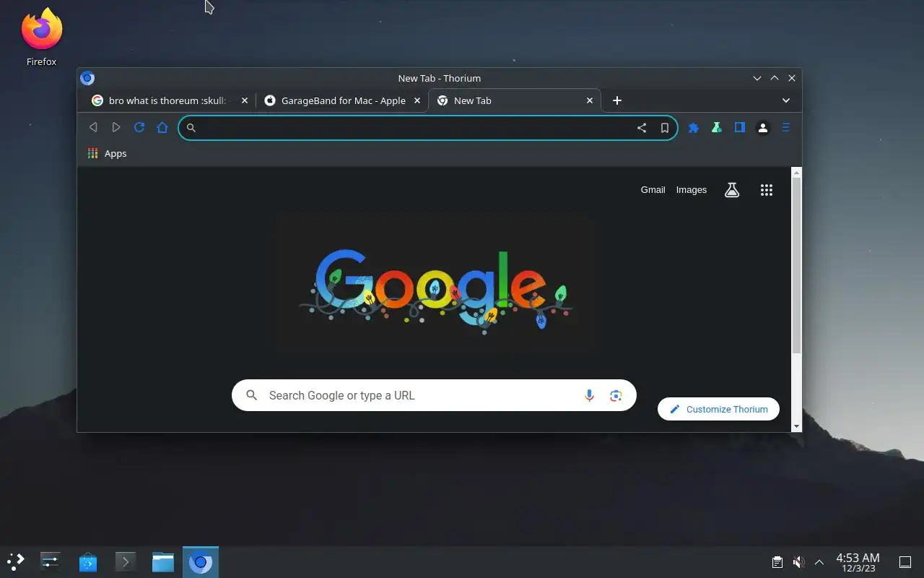Click the Apps grid icon in bookmarks bar

pyautogui.click(x=92, y=153)
